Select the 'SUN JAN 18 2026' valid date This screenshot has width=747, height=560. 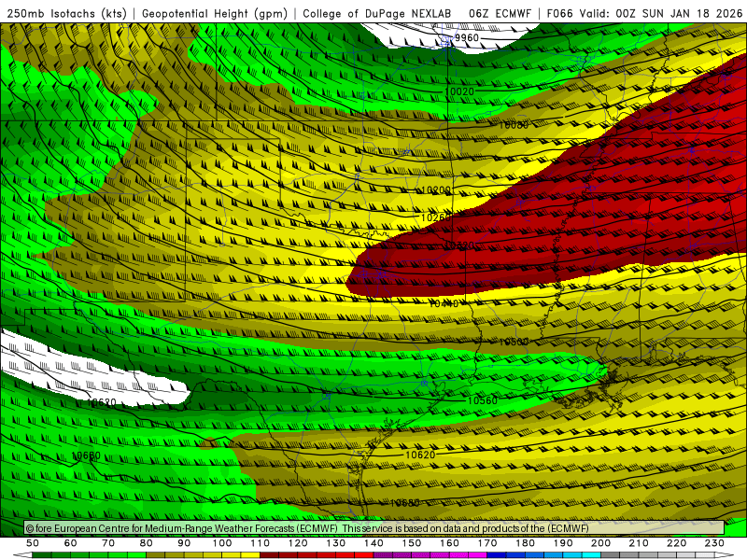pos(692,14)
